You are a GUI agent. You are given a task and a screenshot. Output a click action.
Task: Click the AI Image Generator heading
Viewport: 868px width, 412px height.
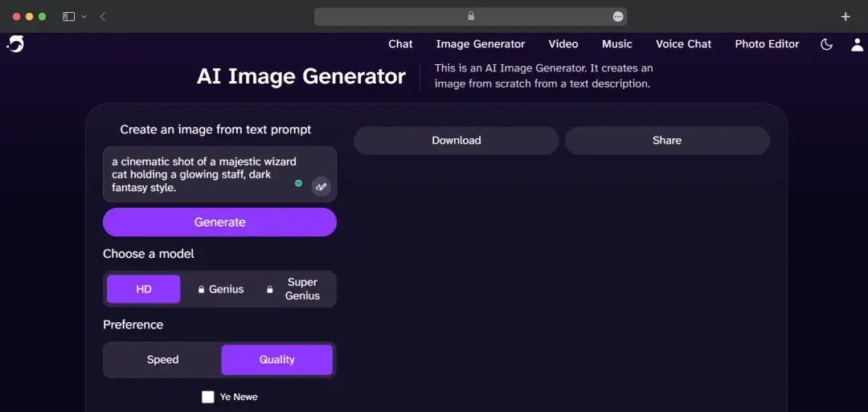point(301,76)
